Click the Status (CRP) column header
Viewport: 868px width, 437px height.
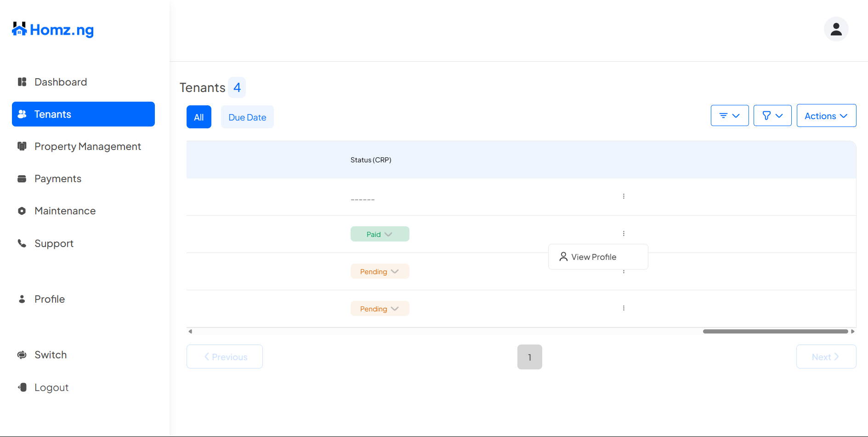point(371,160)
